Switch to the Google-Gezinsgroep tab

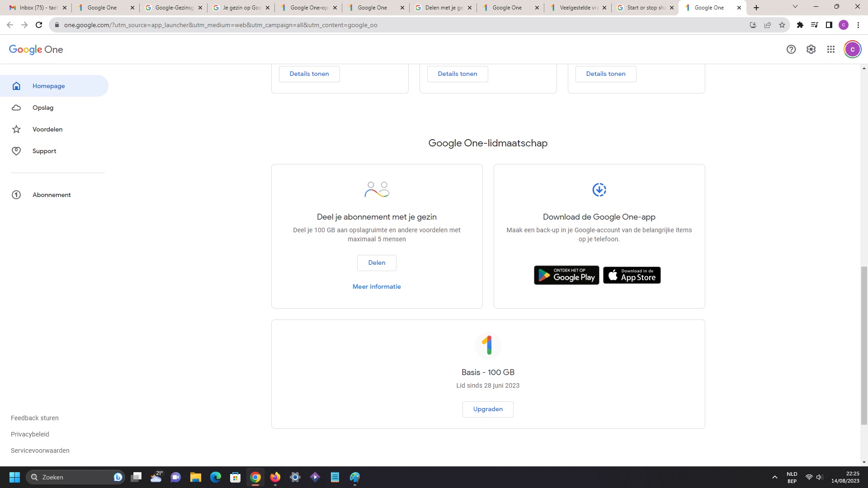[174, 8]
